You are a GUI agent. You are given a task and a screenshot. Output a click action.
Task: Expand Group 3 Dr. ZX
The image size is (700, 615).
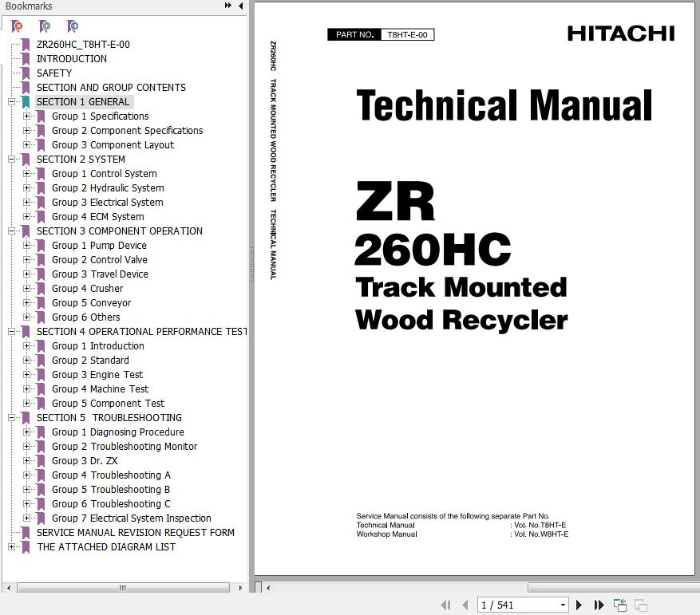click(27, 460)
